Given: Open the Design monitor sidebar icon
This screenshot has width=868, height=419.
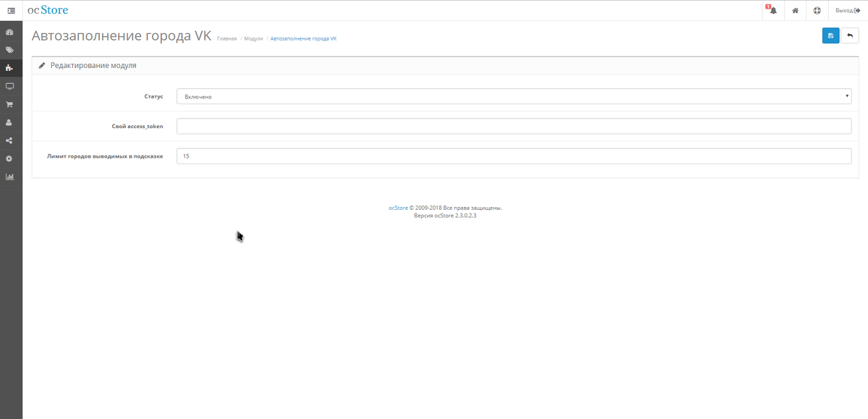Looking at the screenshot, I should point(9,86).
